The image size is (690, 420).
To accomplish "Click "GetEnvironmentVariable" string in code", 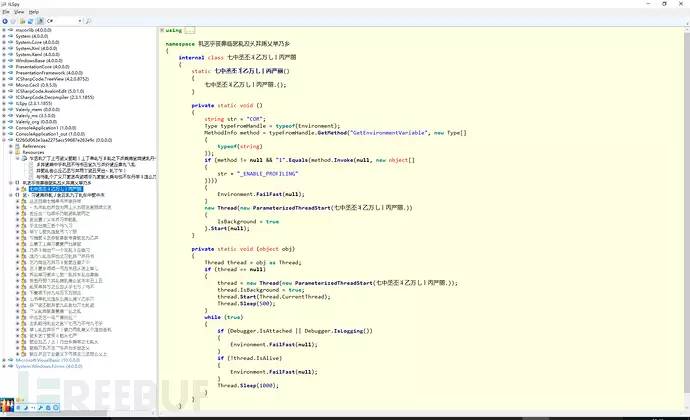I will (x=389, y=133).
